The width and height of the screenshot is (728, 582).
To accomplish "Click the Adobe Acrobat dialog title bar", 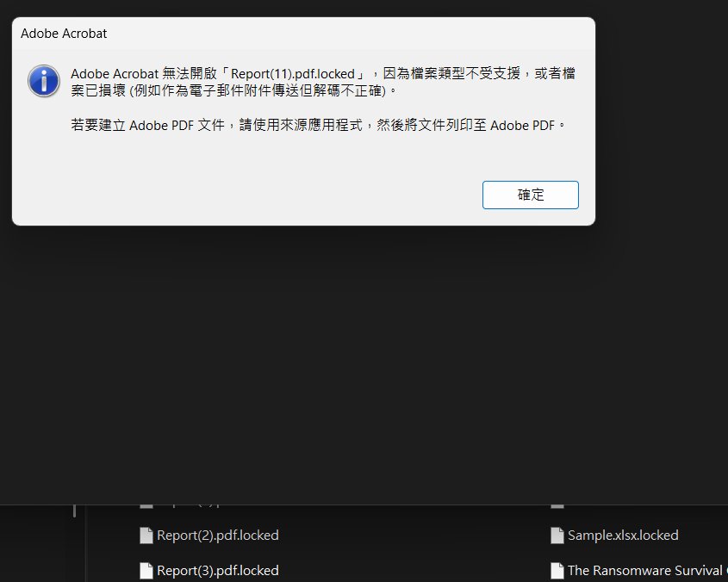I will (302, 34).
